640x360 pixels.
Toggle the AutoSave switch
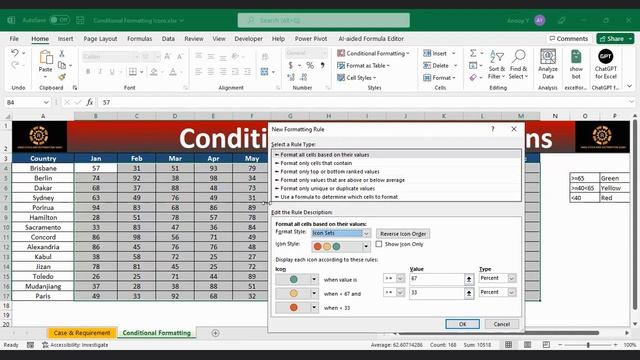[60, 20]
